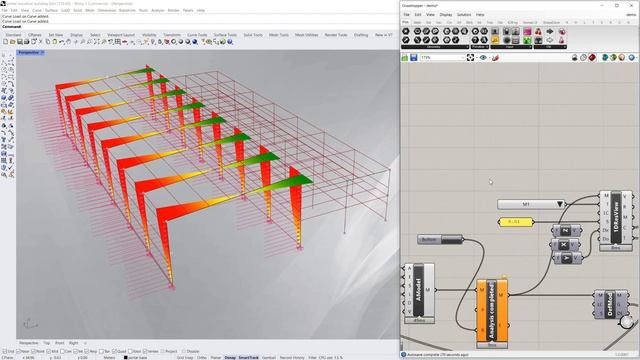Click the DefMod component on the canvas
The image size is (640, 360).
610,304
